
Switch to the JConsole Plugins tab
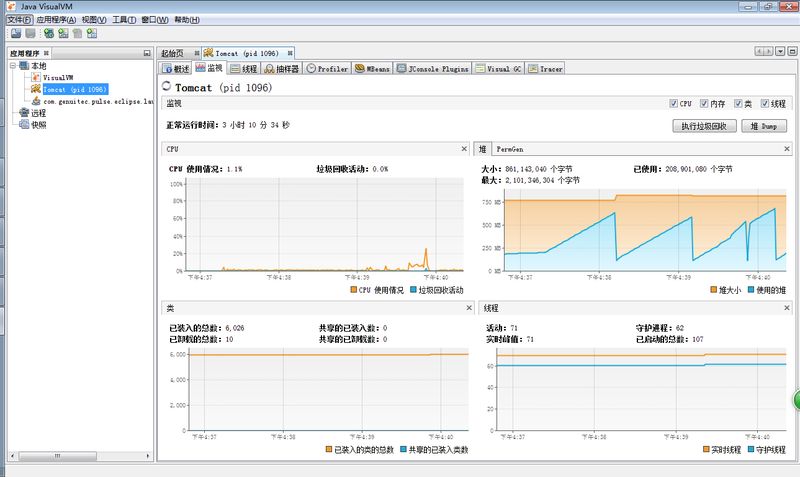coord(433,68)
